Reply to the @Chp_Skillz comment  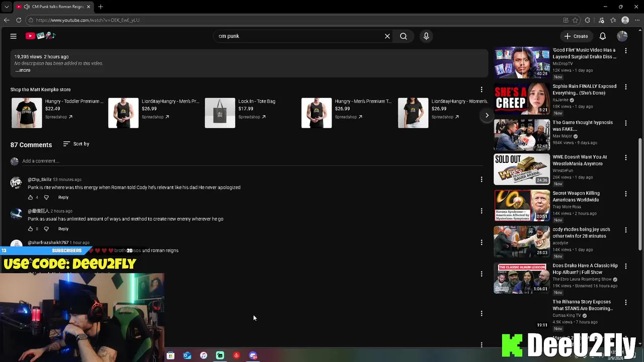63,198
